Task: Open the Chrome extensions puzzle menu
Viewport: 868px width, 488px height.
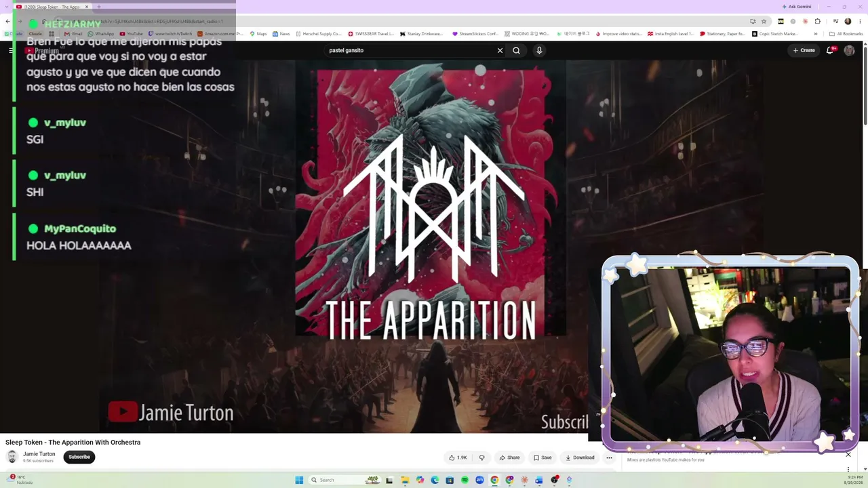Action: pos(817,21)
